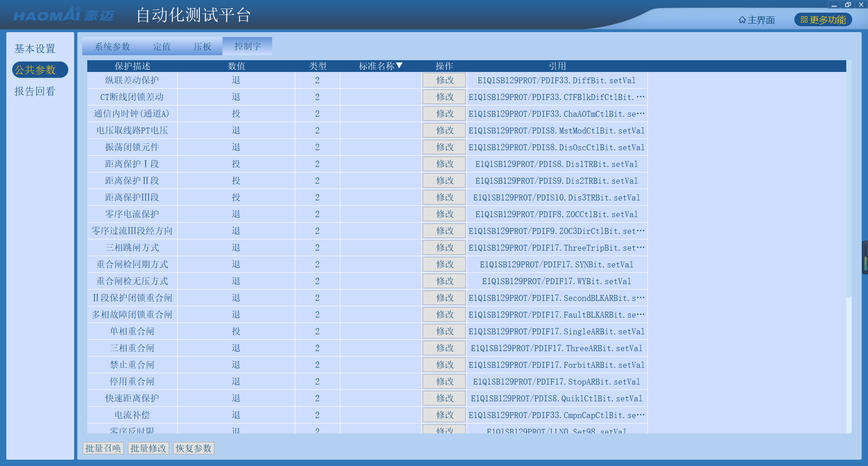
Task: Select 公共参数 in the sidebar
Action: pos(35,70)
